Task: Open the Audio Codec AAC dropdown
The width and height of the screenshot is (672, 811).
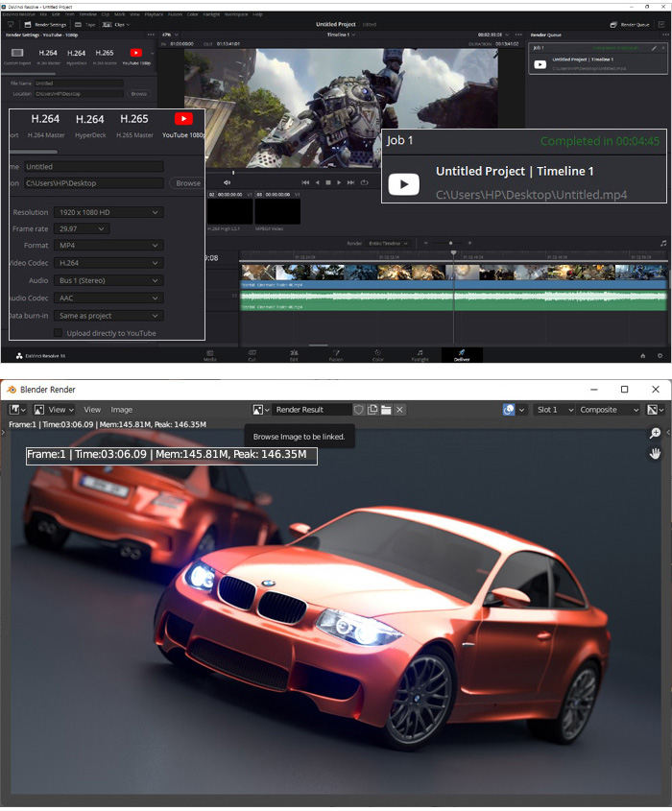Action: (x=108, y=298)
